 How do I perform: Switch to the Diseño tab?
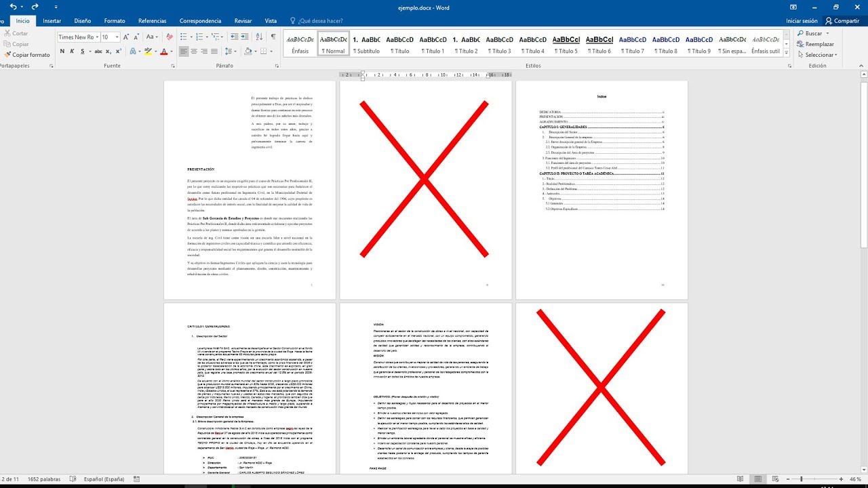(83, 21)
